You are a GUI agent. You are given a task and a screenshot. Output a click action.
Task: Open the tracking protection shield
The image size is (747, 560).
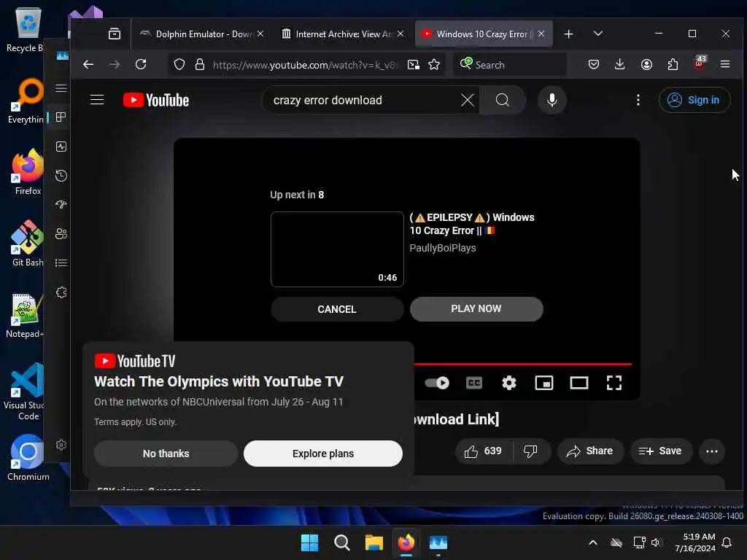tap(179, 64)
